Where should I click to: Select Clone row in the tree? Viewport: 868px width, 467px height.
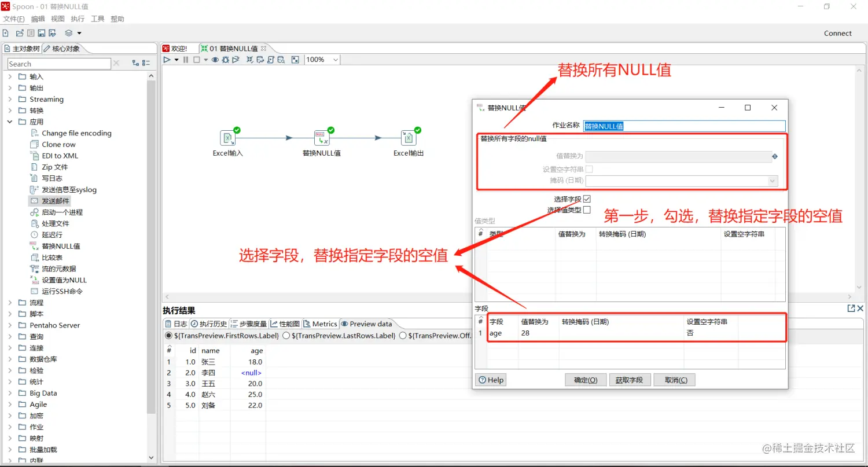58,144
